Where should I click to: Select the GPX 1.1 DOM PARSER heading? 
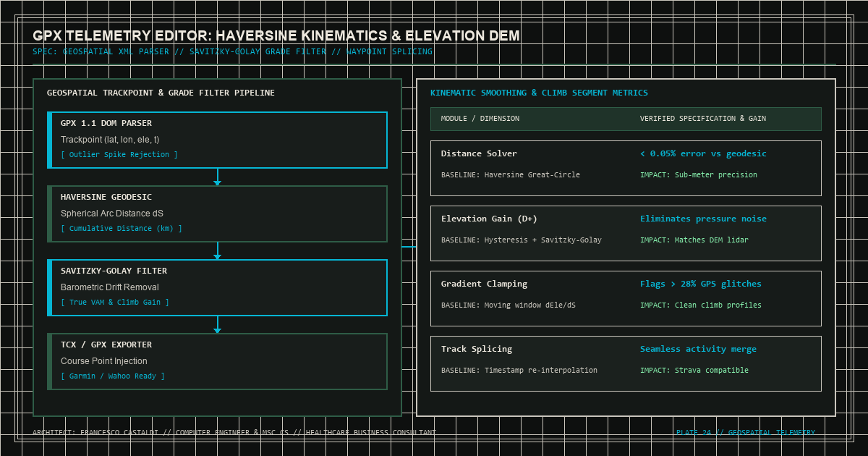106,124
